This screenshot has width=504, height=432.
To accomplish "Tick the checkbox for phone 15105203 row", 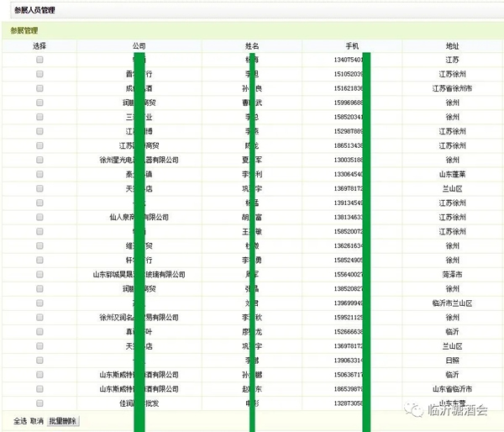I will tap(39, 74).
